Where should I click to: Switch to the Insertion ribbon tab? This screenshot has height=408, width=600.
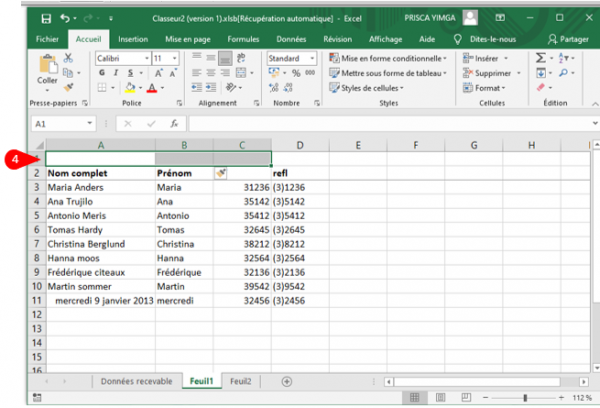[133, 39]
